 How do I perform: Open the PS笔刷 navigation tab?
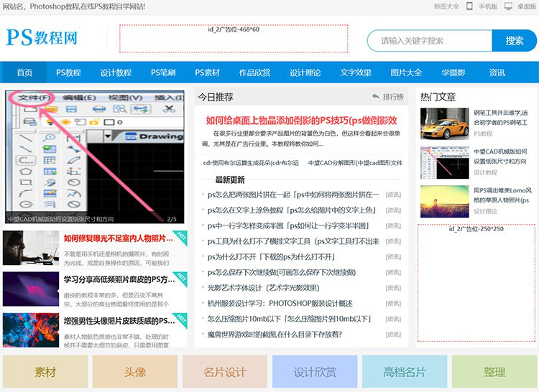tap(163, 73)
